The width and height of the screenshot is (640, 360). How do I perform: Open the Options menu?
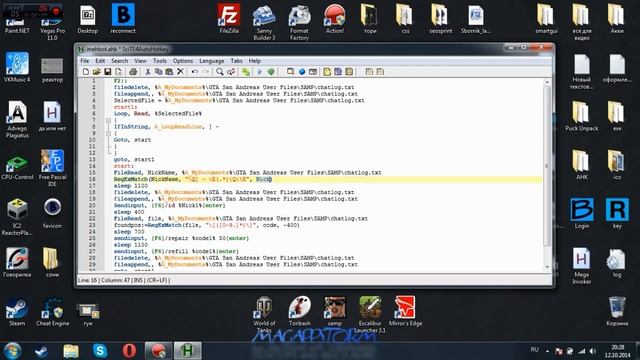click(x=183, y=61)
